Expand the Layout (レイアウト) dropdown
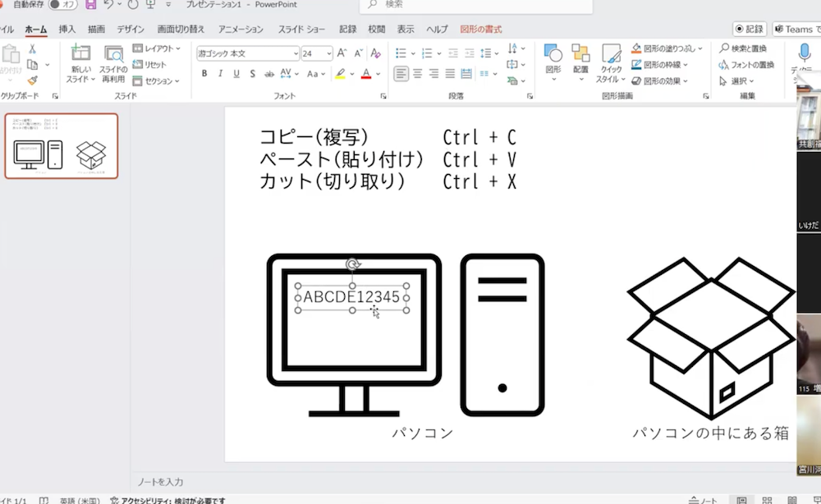 coord(157,48)
